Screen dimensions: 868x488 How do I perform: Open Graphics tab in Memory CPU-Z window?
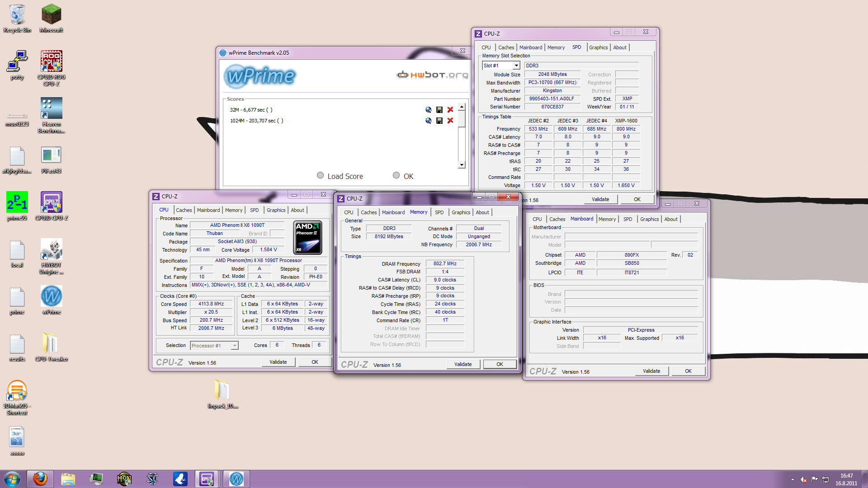pyautogui.click(x=461, y=212)
